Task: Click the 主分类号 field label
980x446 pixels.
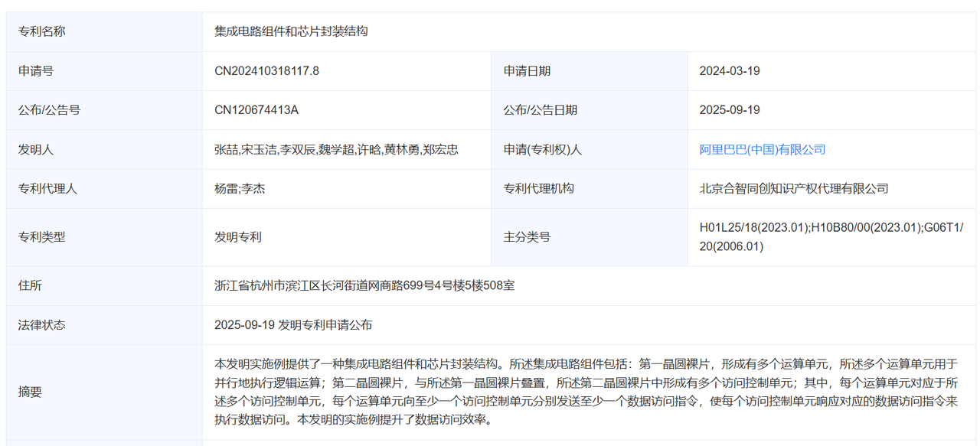Action: (527, 236)
